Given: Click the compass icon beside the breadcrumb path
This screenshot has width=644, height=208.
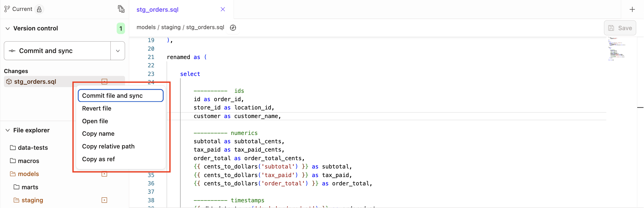Looking at the screenshot, I should (x=233, y=28).
